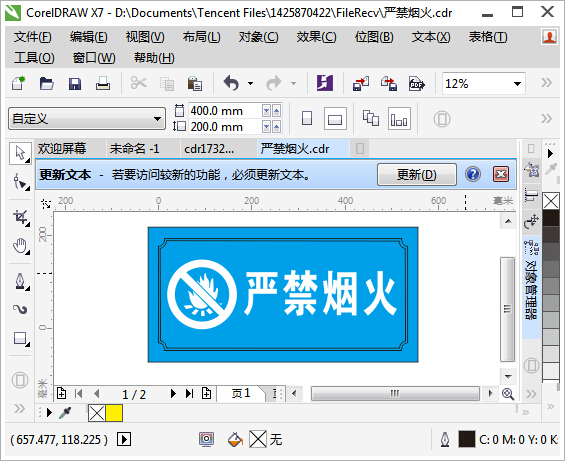Screen dimensions: 565x461
Task: Click sign-in user account icon
Action: coord(550,37)
